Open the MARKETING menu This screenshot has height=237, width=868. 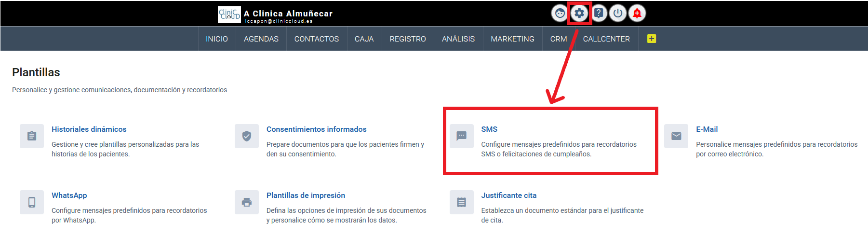[x=512, y=39]
